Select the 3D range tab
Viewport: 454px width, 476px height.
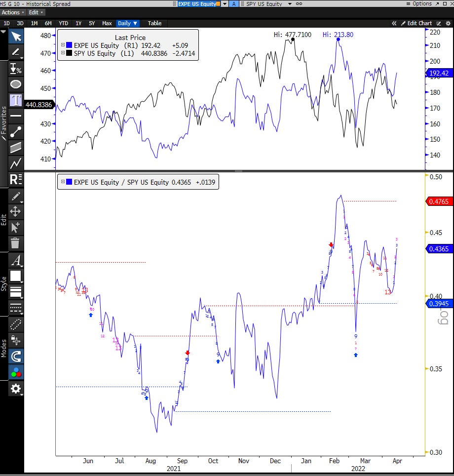[x=20, y=23]
